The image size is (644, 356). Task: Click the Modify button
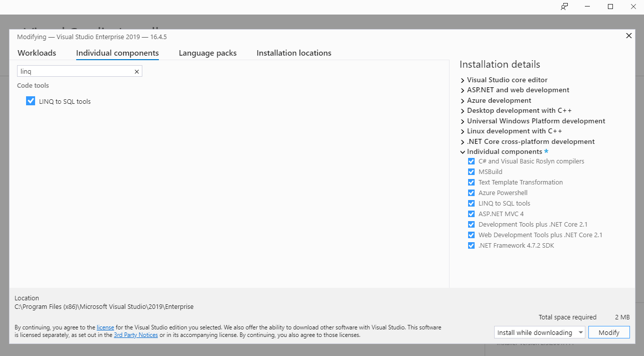[x=609, y=332]
